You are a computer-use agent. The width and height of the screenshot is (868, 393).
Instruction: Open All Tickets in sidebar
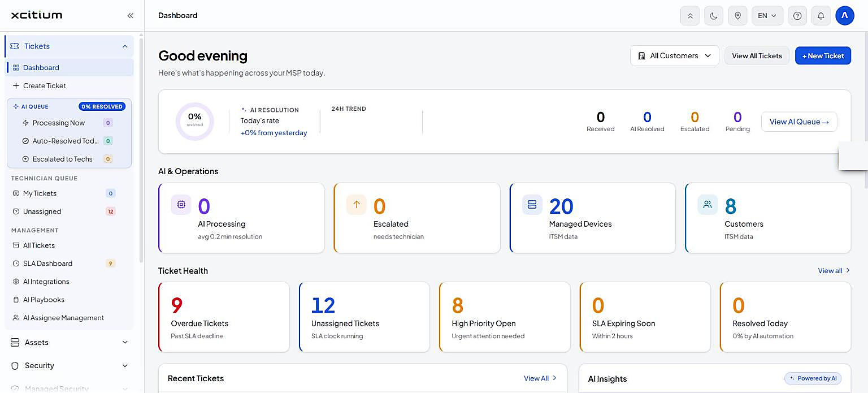pos(70,245)
